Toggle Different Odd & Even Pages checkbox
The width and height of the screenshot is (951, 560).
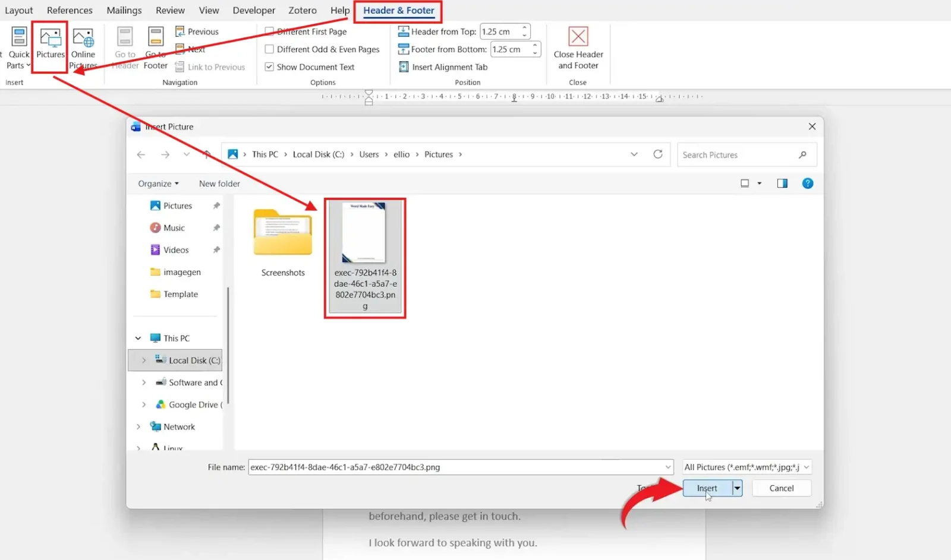pos(269,49)
